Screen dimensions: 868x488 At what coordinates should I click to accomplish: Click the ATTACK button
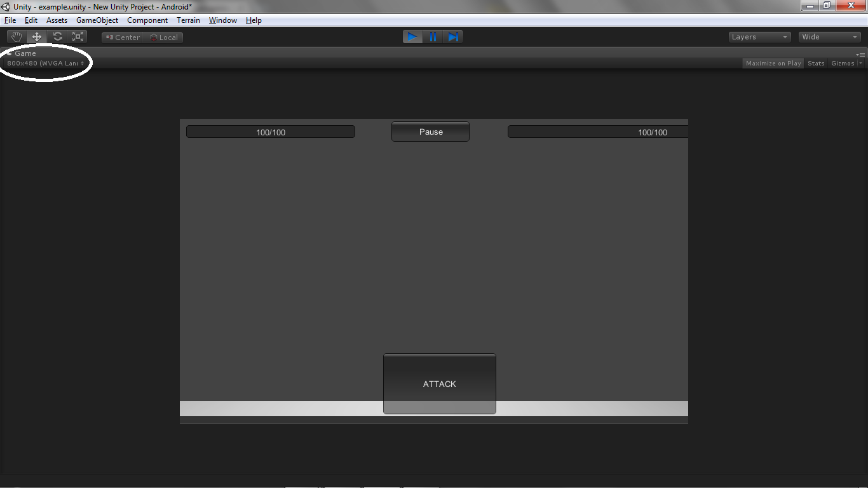click(x=440, y=384)
